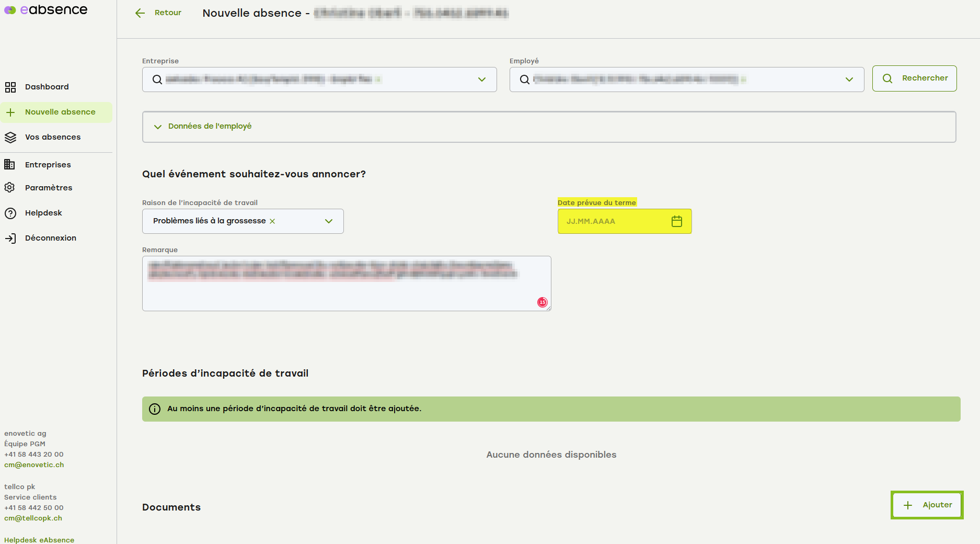
Task: Open the Entreprise dropdown chevron
Action: 481,80
